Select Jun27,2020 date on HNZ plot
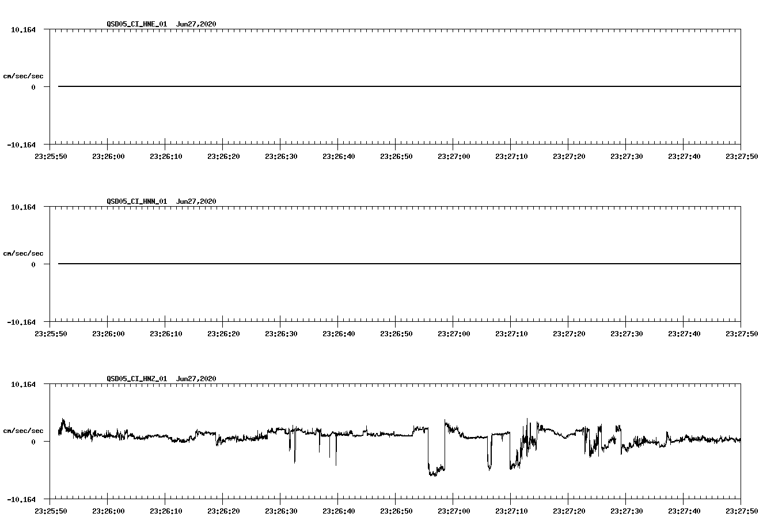 [x=196, y=379]
